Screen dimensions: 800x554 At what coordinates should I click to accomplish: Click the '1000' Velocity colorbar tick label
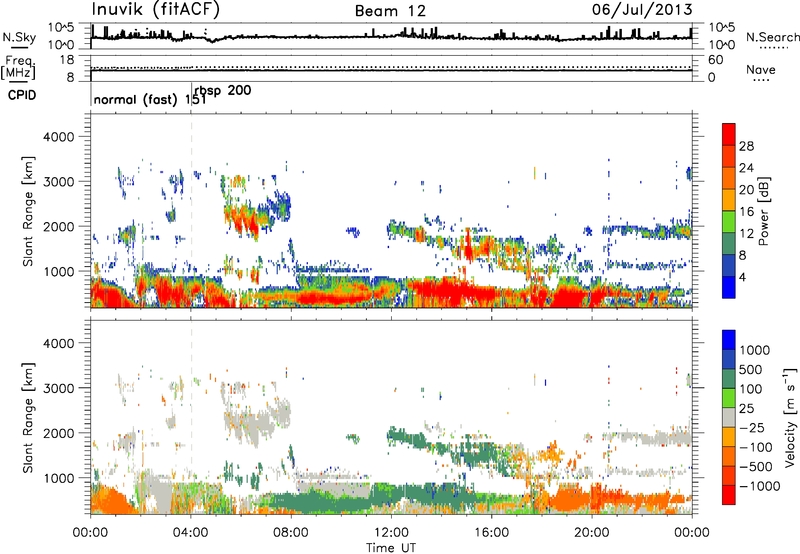coord(755,350)
